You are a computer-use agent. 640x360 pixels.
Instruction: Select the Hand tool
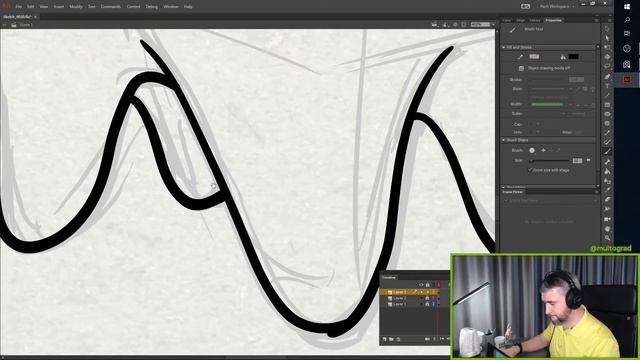point(607,229)
